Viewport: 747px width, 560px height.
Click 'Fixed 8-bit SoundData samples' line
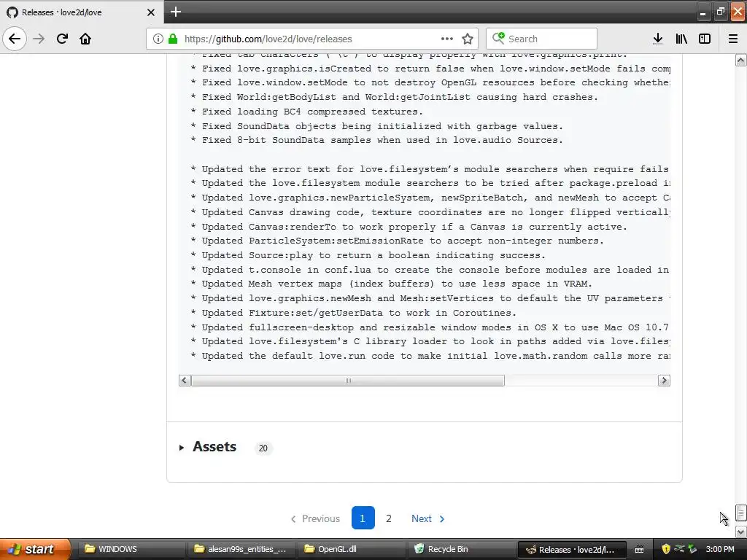[x=376, y=140]
